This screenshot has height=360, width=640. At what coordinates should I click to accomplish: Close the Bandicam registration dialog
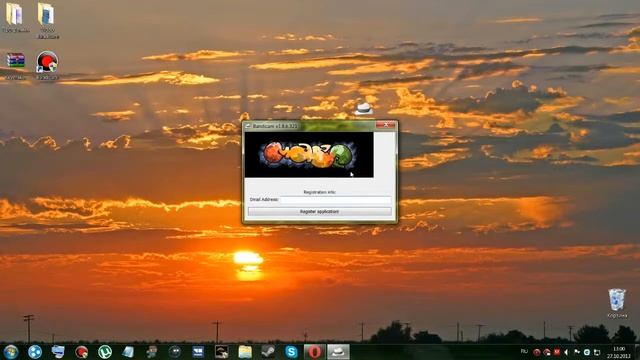(x=386, y=125)
